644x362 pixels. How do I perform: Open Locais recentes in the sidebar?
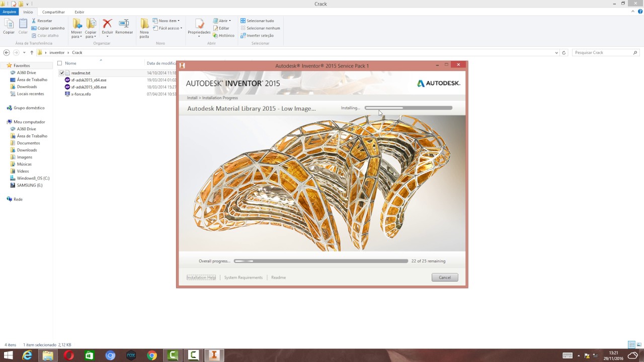[x=30, y=94]
